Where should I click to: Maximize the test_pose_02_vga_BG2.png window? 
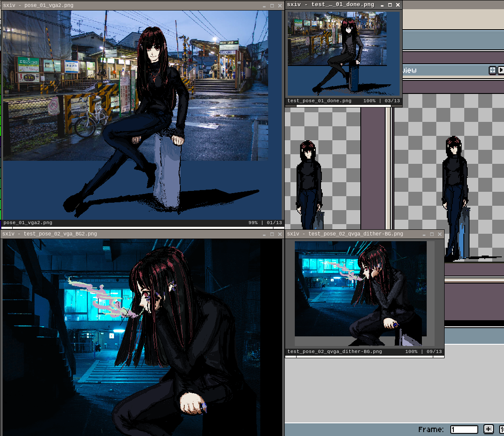(x=272, y=234)
